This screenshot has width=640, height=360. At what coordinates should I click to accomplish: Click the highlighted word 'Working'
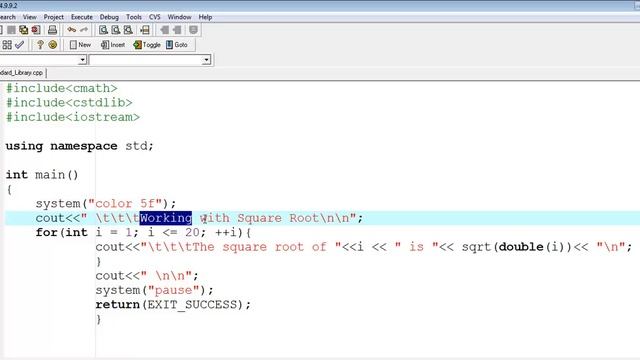[166, 218]
